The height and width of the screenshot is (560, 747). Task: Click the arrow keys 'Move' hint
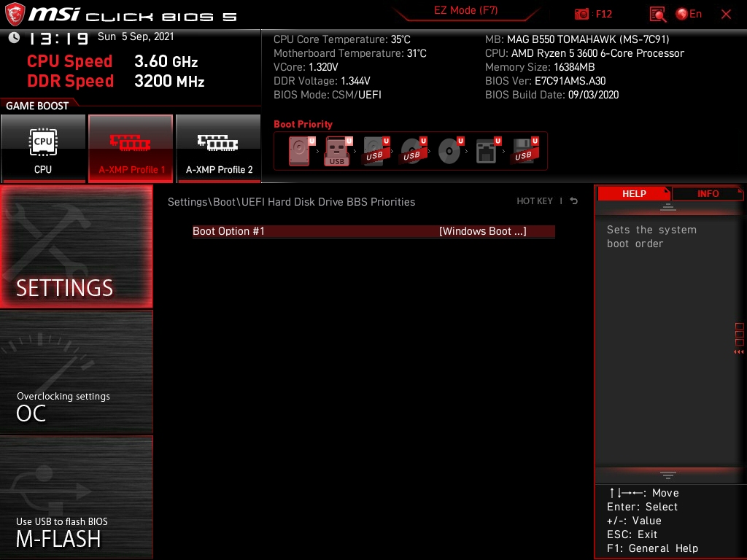coord(643,493)
